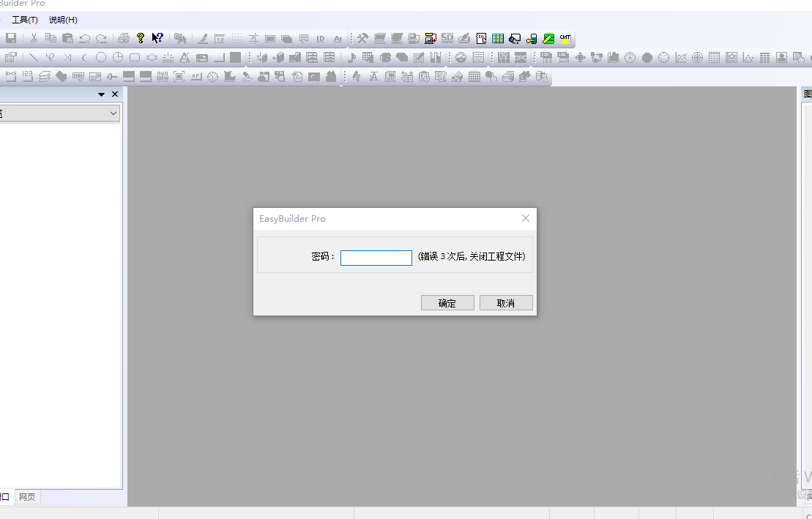The height and width of the screenshot is (519, 812).
Task: Switch to the 网页 tab
Action: (27, 497)
